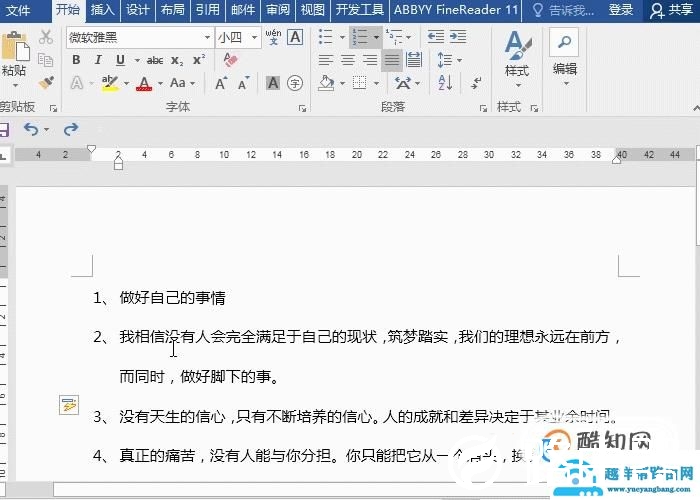Open line spacing options

(445, 60)
